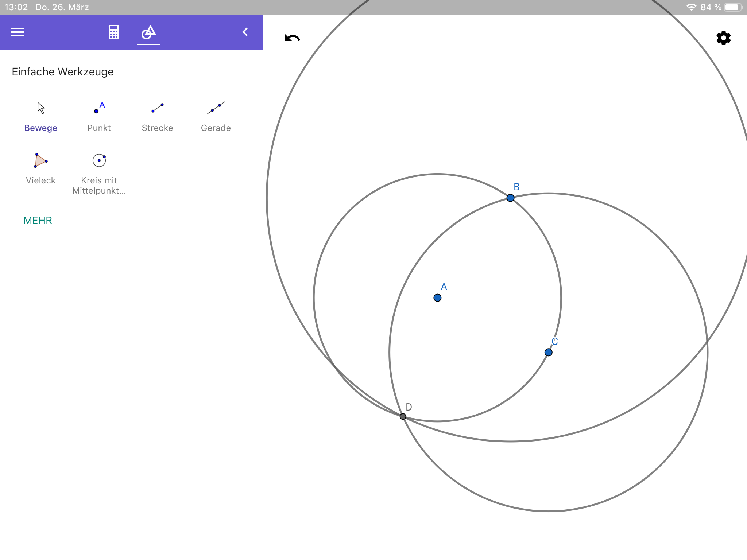Open the hamburger main menu
This screenshot has width=747, height=560.
(18, 32)
